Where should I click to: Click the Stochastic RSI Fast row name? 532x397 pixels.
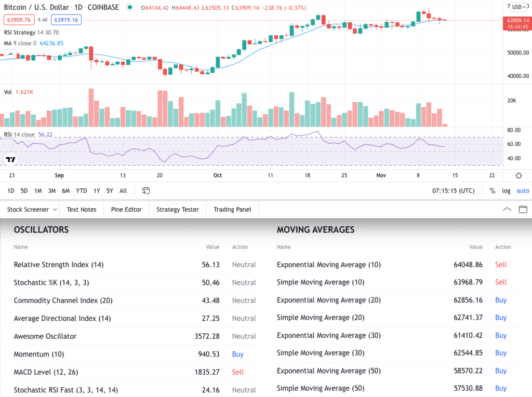point(66,390)
